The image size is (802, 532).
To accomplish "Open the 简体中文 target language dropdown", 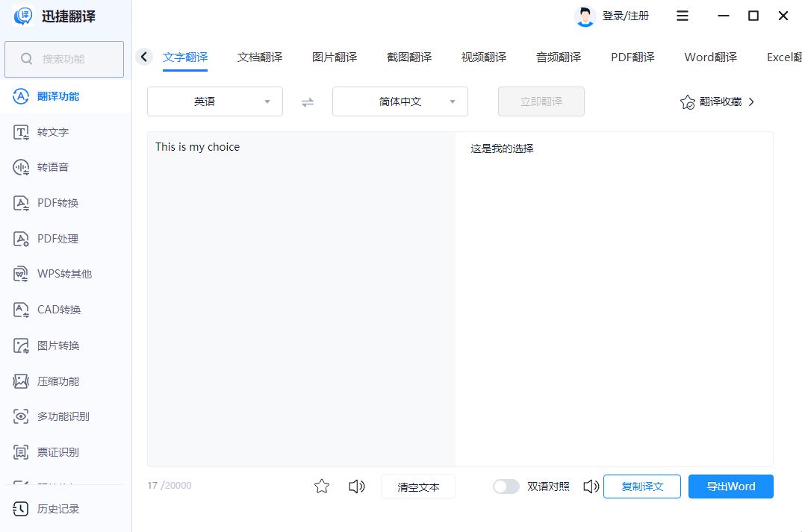I will (x=400, y=101).
